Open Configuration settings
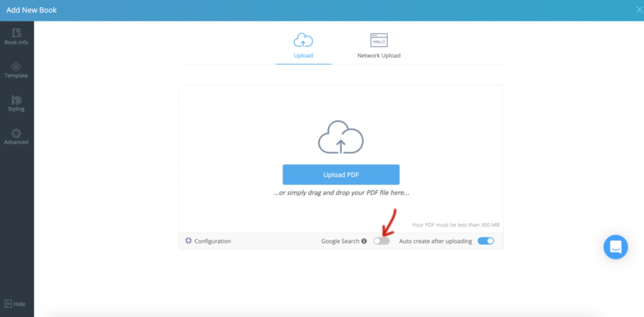 pos(208,241)
